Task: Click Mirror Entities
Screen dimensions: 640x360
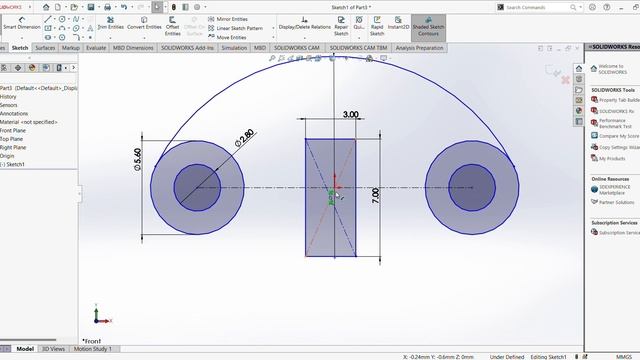Action: tap(227, 19)
